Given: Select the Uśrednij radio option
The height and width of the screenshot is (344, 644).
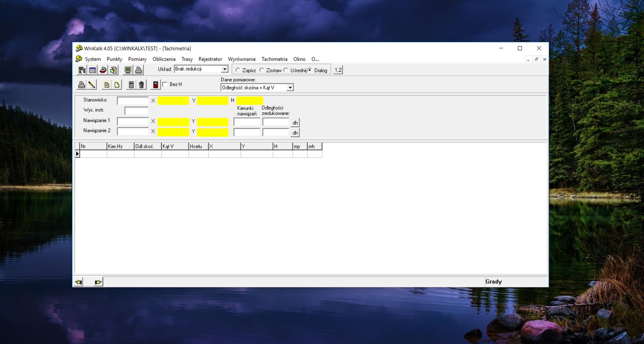Looking at the screenshot, I should (286, 70).
